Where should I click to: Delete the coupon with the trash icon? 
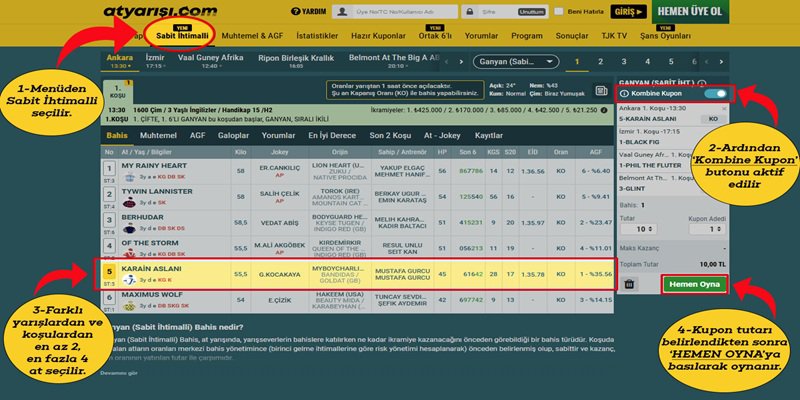point(629,284)
